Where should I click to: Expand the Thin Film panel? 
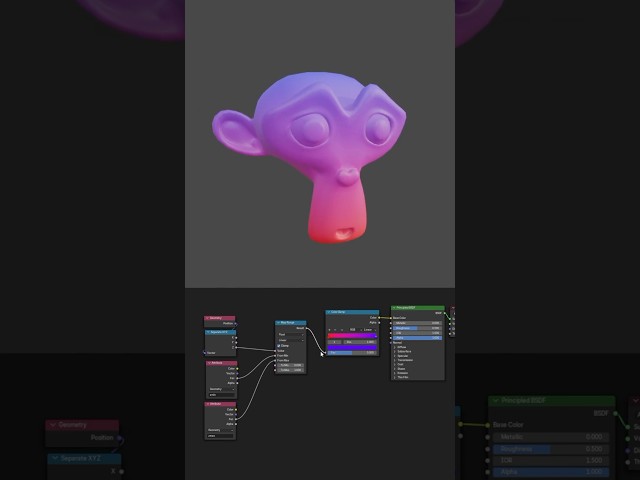pyautogui.click(x=395, y=377)
